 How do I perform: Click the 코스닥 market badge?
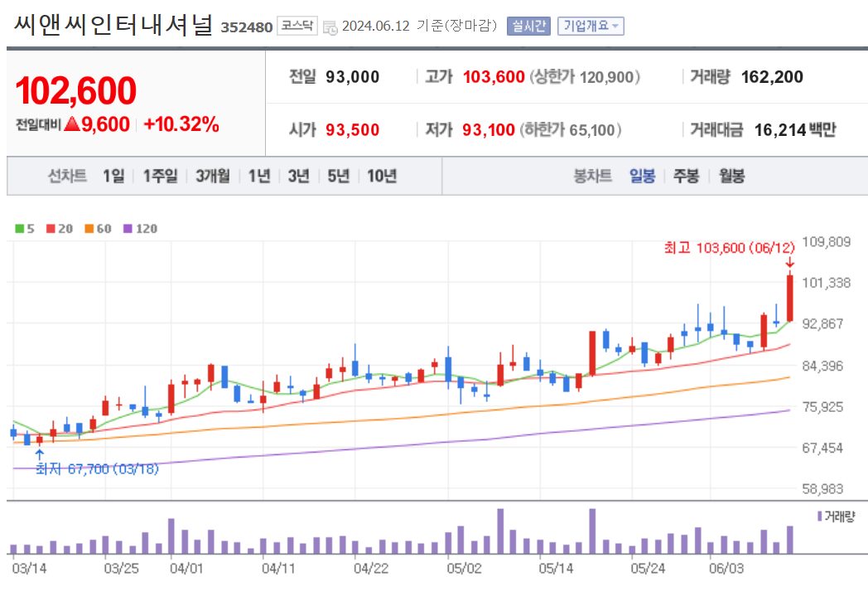pos(297,26)
